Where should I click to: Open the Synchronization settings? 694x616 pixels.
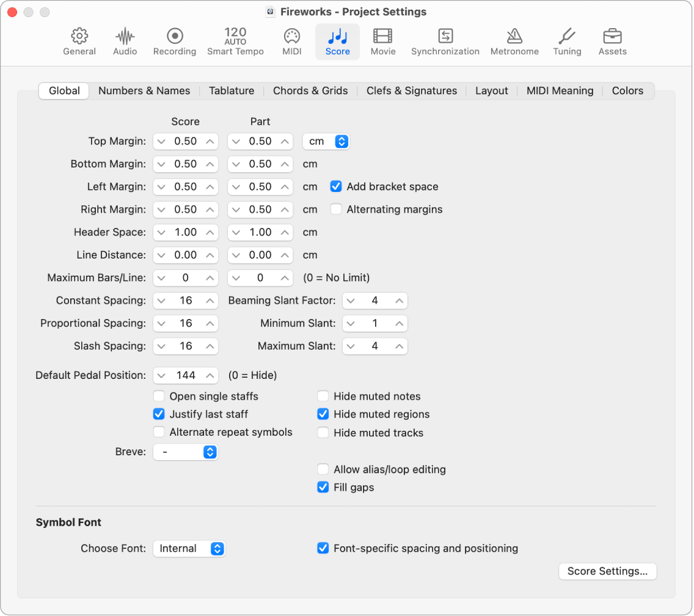pyautogui.click(x=445, y=40)
